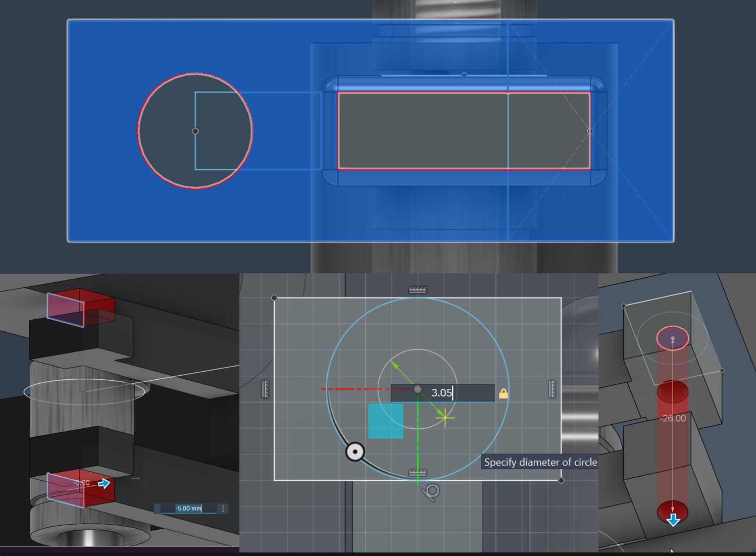Click the blue down arrow below -26.00 extrusion

click(x=673, y=520)
